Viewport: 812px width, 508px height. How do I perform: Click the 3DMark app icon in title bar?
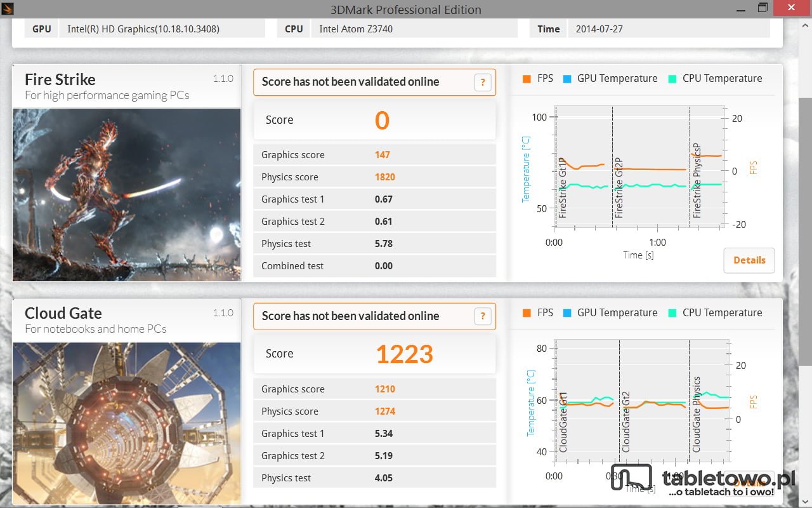click(x=7, y=8)
